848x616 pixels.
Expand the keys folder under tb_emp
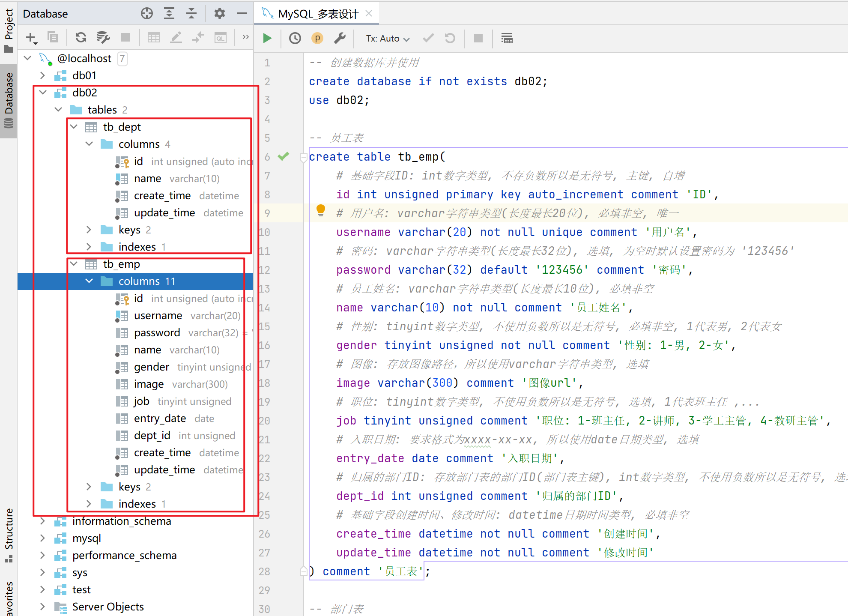[x=89, y=487]
